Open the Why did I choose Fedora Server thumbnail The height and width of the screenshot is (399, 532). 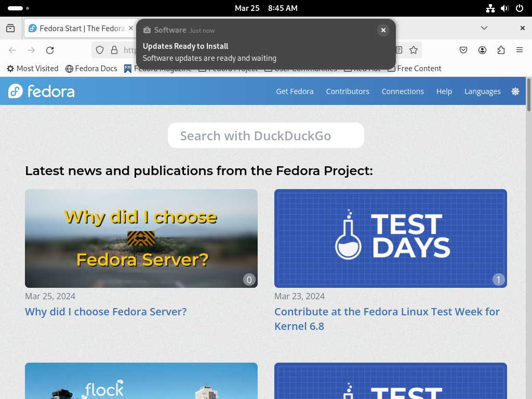[141, 238]
